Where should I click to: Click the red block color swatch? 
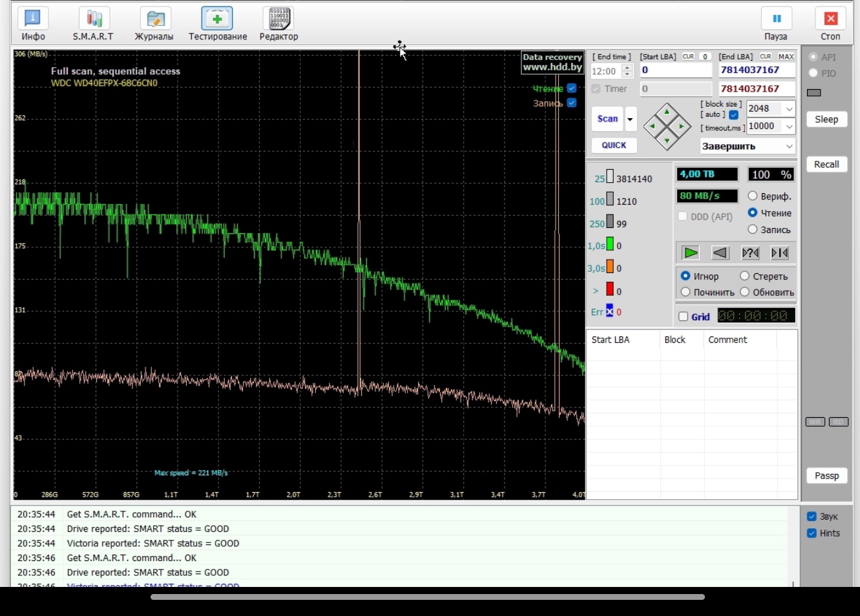point(609,289)
